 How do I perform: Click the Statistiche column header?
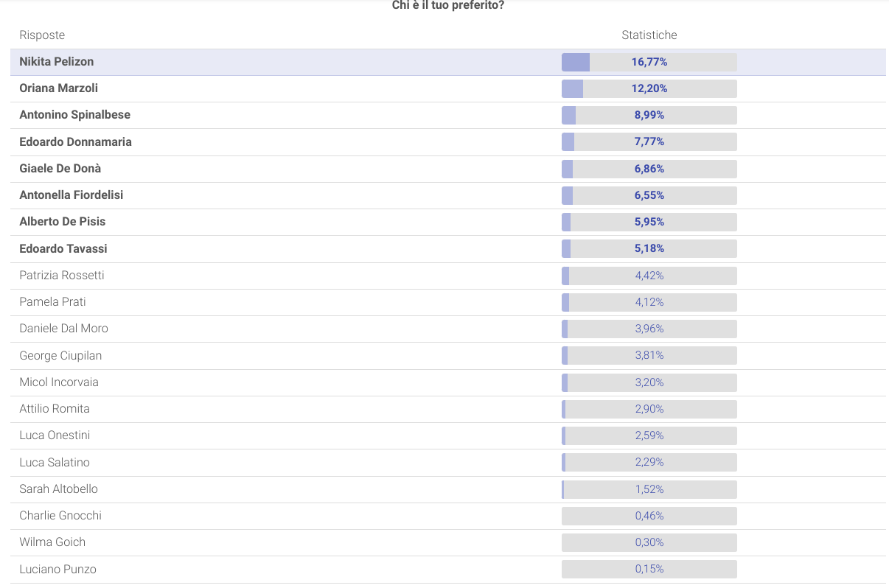coord(649,35)
